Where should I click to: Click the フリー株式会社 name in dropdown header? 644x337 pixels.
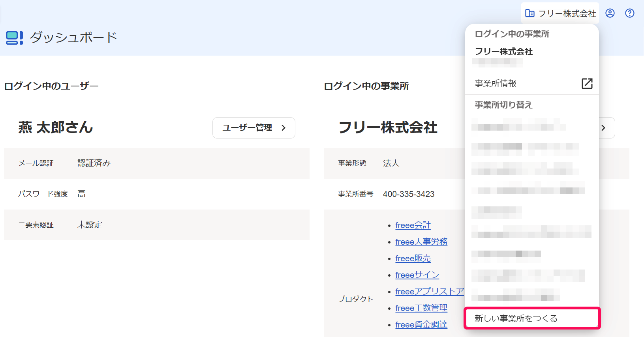click(x=504, y=51)
